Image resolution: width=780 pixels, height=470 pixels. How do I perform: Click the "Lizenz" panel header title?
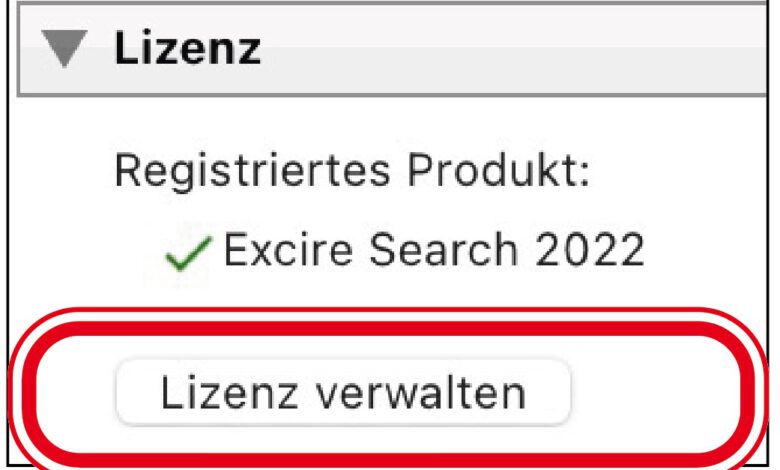click(x=188, y=49)
